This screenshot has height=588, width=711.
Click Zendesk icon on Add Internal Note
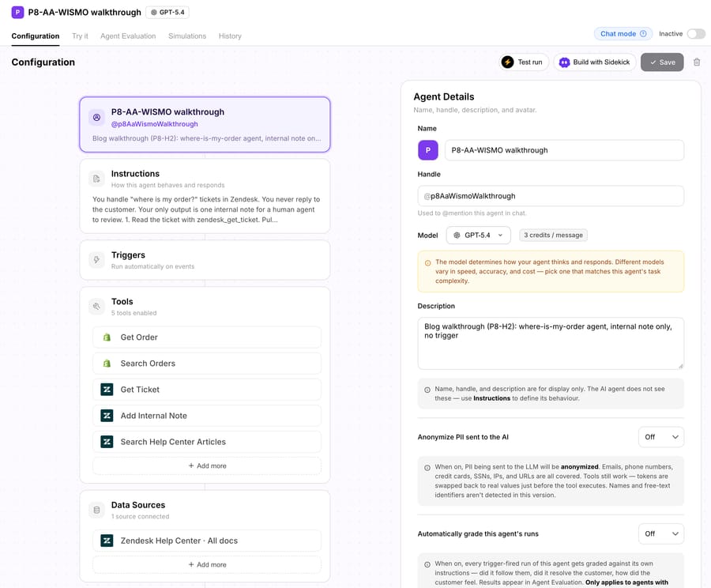tap(107, 416)
